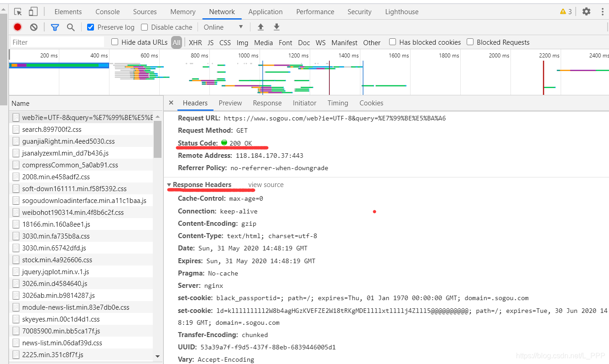The height and width of the screenshot is (364, 609).
Task: Select the Network panel tab
Action: click(222, 12)
